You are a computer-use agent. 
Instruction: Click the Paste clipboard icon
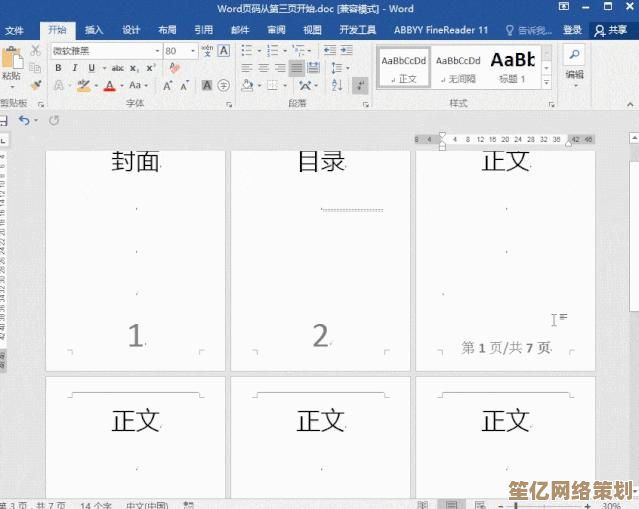click(x=10, y=62)
